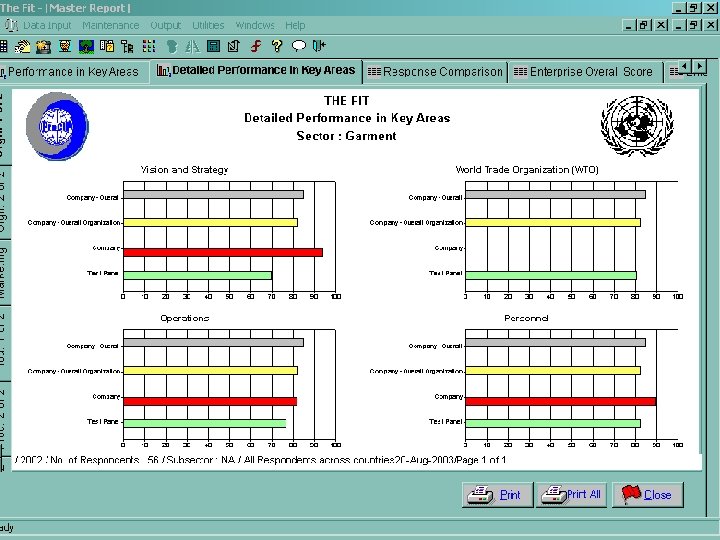Open the Maintenance menu
Image resolution: width=720 pixels, height=540 pixels.
(x=111, y=25)
